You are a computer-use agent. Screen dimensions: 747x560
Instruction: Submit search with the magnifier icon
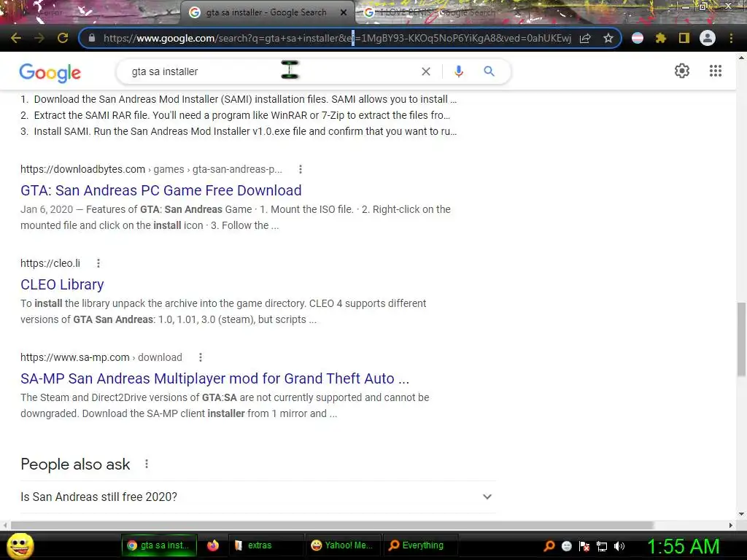tap(489, 71)
